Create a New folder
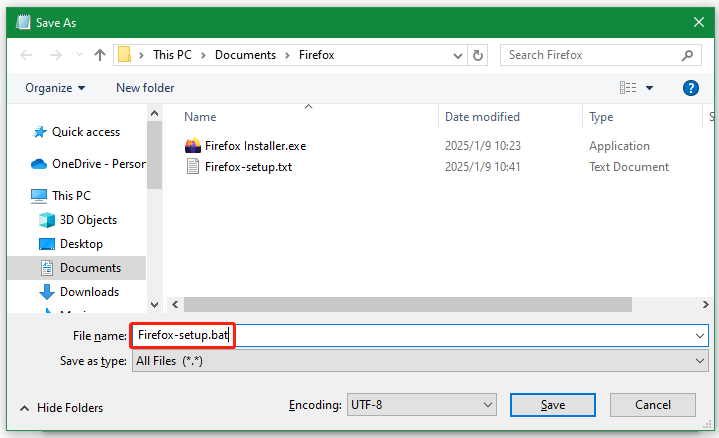 [x=145, y=88]
